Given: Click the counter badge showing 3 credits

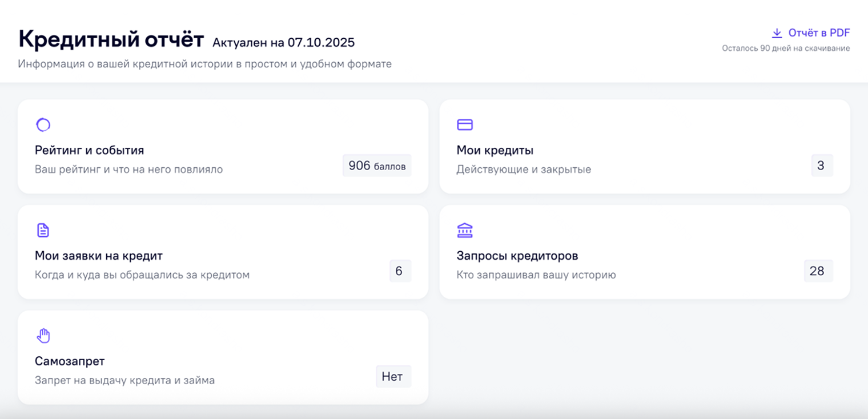Looking at the screenshot, I should pyautogui.click(x=821, y=166).
